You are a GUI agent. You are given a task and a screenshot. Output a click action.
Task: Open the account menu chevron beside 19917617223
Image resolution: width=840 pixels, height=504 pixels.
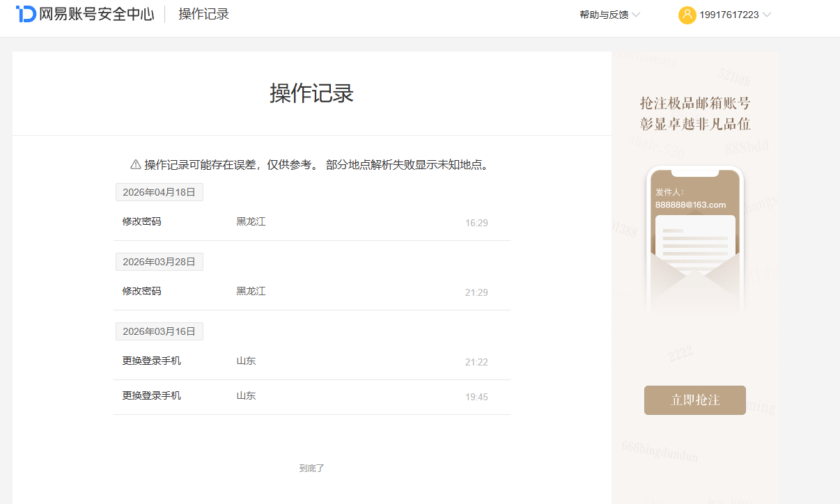point(767,15)
